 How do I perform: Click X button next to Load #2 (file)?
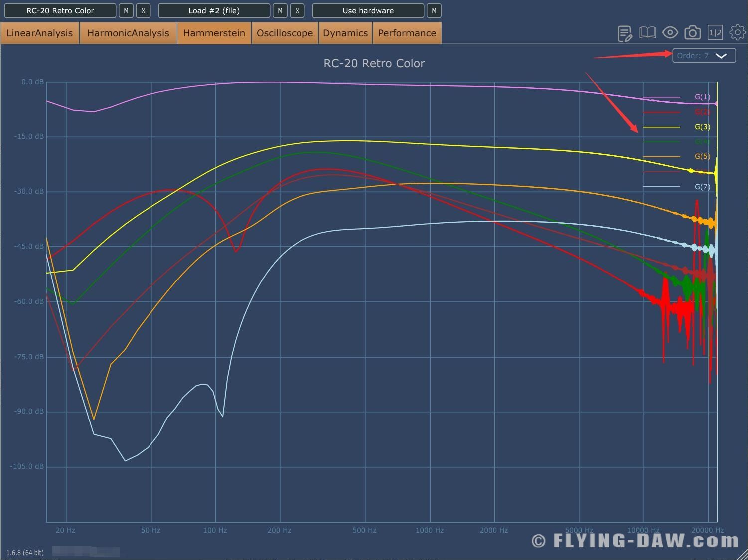tap(297, 10)
